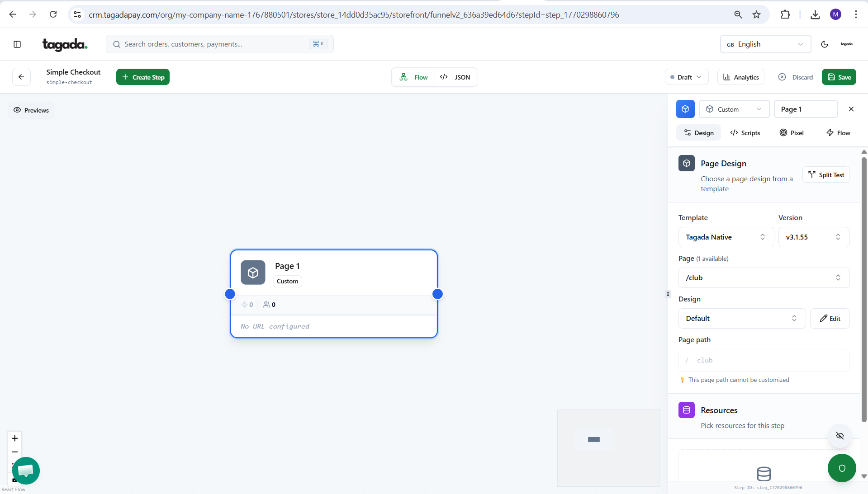Viewport: 868px width, 494px height.
Task: Switch to the Scripts tab
Action: point(745,133)
